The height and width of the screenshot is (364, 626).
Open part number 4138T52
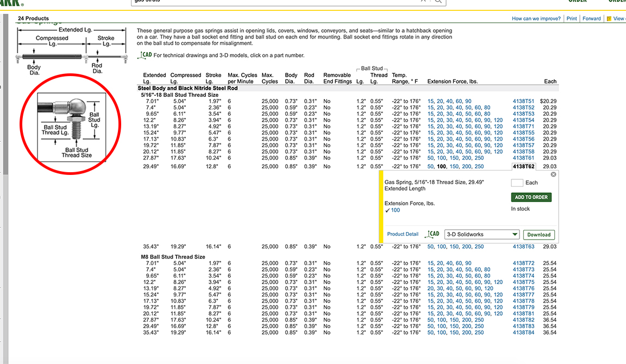point(523,108)
